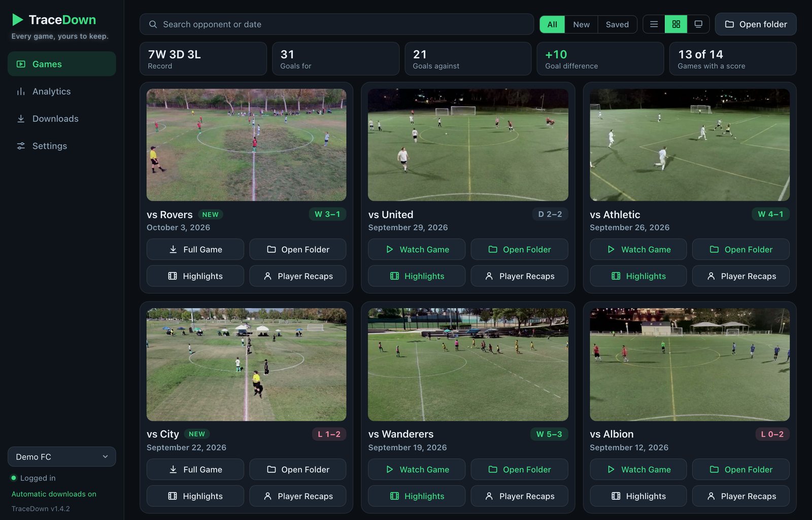Click the W 3–1 score badge

(x=327, y=214)
